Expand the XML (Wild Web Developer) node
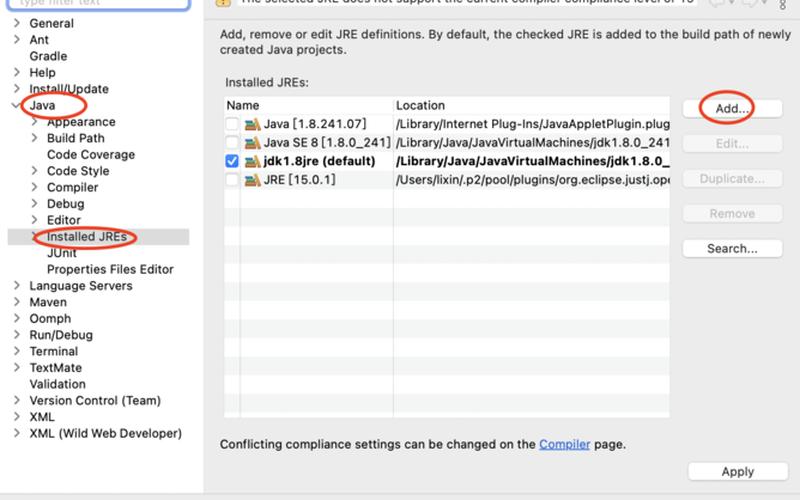 click(x=17, y=433)
